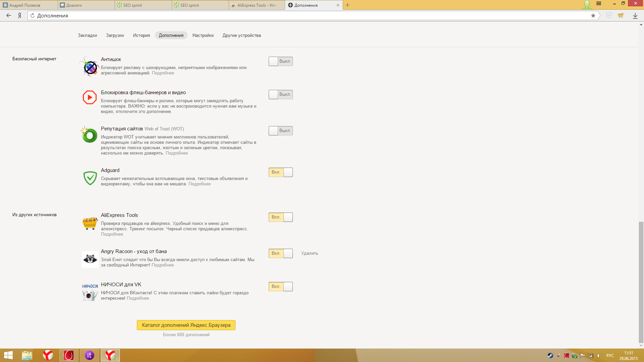Click the Adguard shield icon
644x362 pixels.
(90, 178)
